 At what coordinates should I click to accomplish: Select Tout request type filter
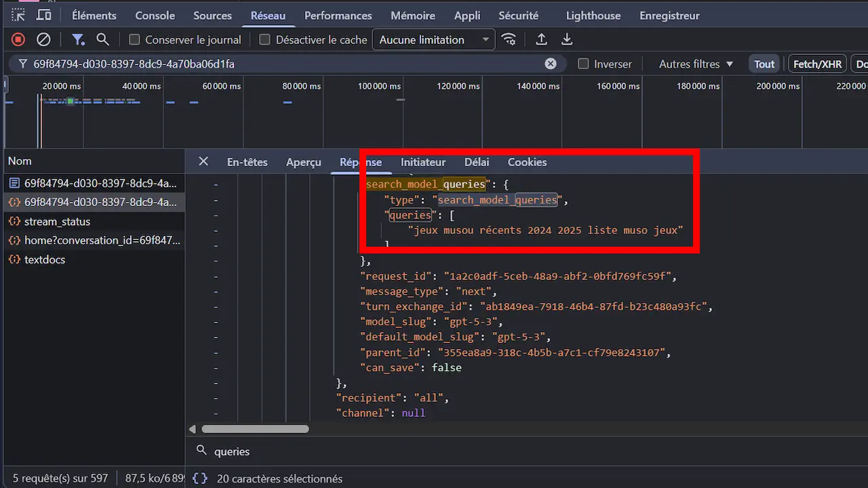pyautogui.click(x=764, y=64)
